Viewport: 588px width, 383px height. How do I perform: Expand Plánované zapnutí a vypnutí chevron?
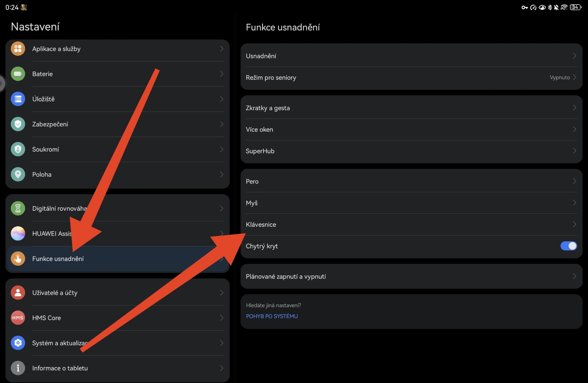575,276
